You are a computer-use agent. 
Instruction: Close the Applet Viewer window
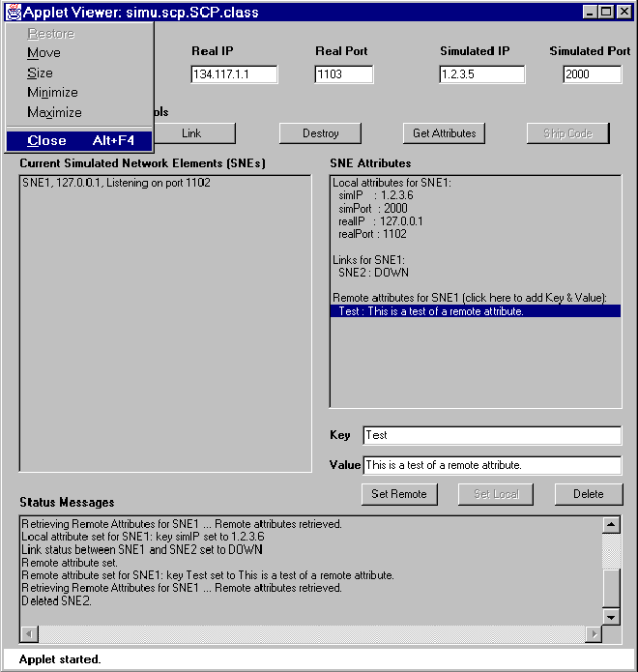[624, 12]
